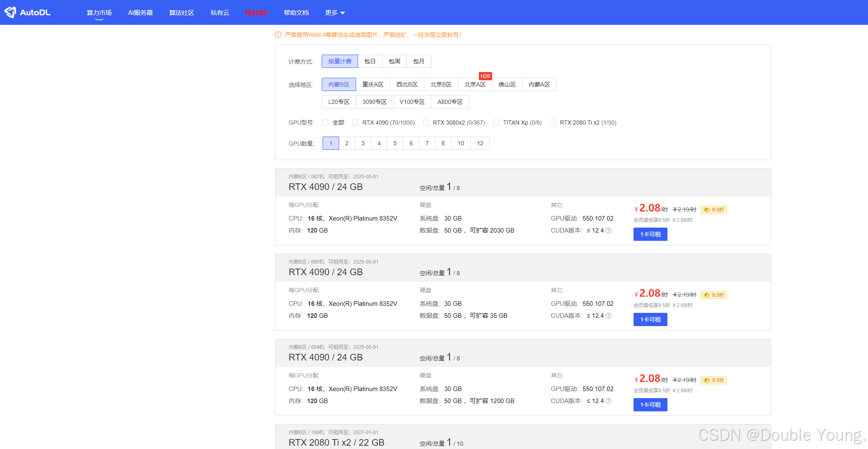
Task: Click 1卡可租 button for the 054机 listing
Action: click(x=650, y=405)
